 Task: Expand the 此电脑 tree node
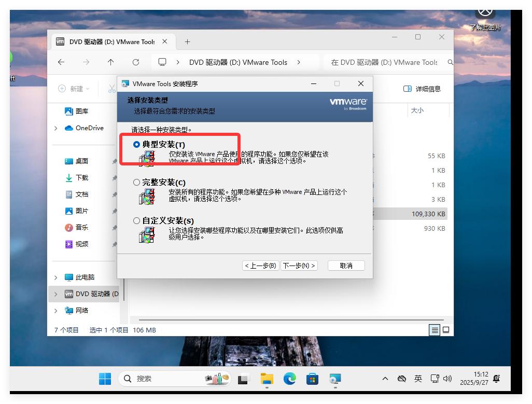click(55, 277)
